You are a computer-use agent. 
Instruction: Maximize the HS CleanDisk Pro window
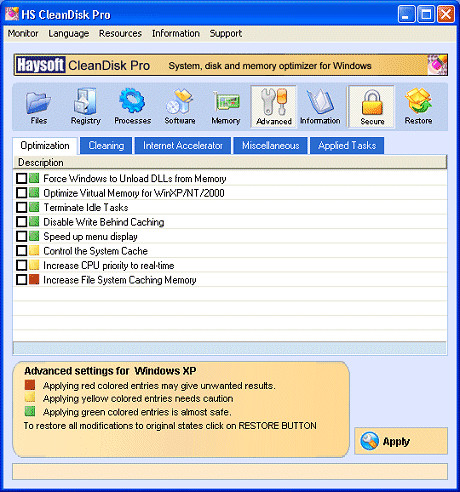[x=426, y=14]
